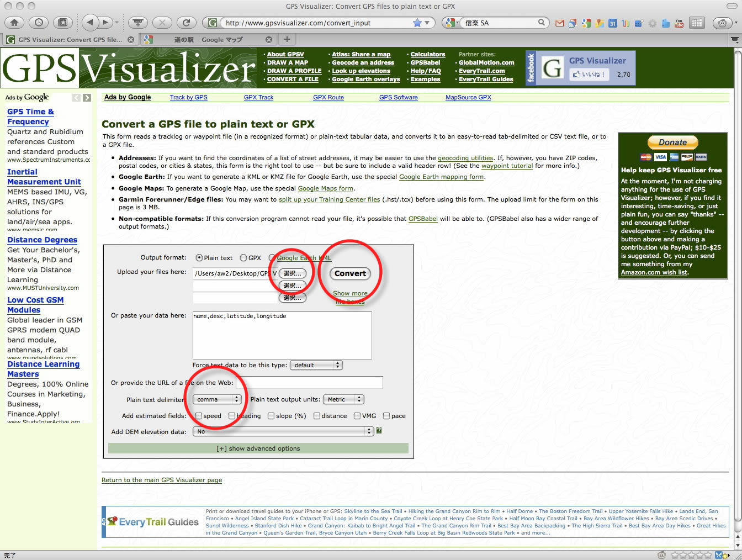Bookmark this page with the address bar star
Screen dimensions: 742x560
pyautogui.click(x=417, y=23)
